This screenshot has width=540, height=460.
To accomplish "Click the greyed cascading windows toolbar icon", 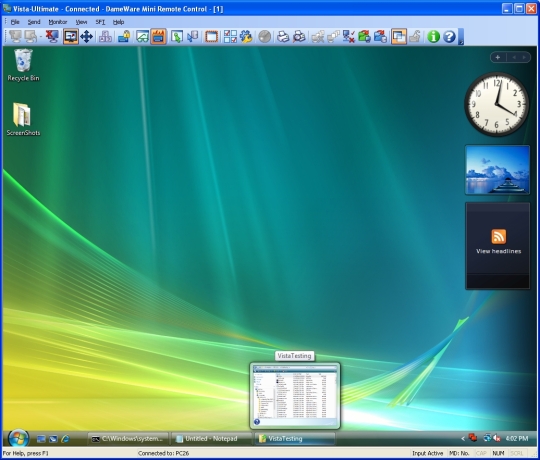I will pos(333,36).
